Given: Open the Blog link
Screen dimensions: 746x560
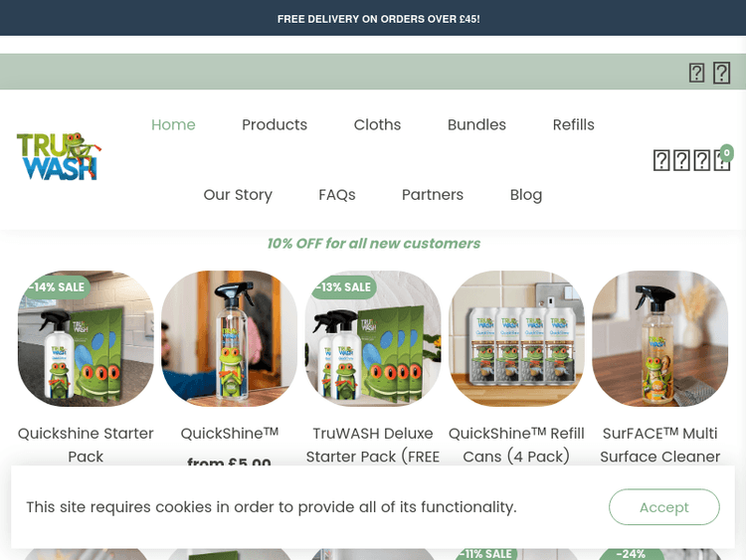Looking at the screenshot, I should [x=526, y=195].
